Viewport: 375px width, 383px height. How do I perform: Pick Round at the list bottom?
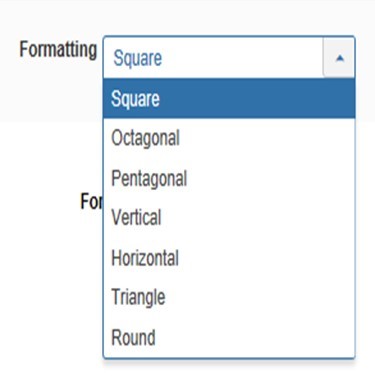(229, 337)
